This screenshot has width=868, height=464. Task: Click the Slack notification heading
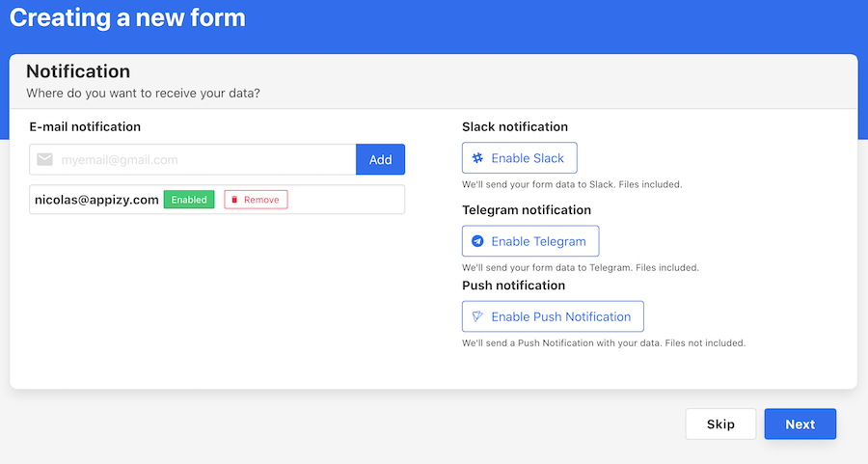[515, 126]
